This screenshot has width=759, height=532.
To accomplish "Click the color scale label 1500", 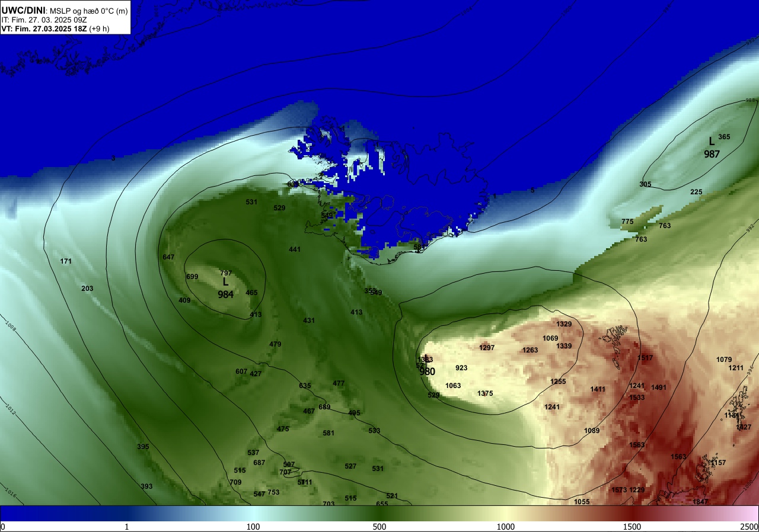I will (x=632, y=527).
